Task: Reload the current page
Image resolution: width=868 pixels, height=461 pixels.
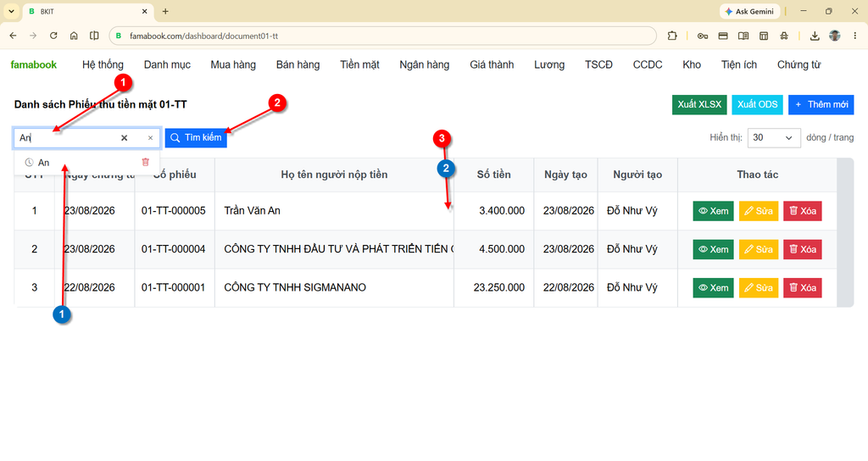Action: point(53,36)
